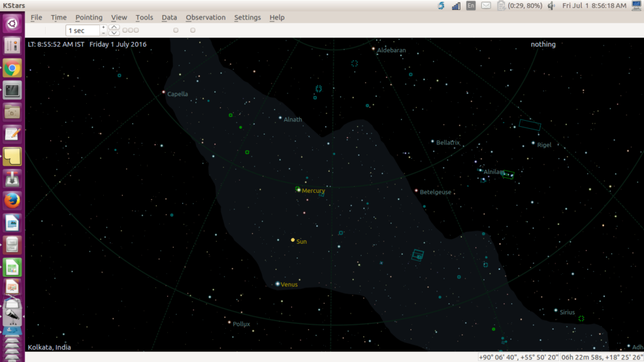Open the Help menu
644x362 pixels.
point(277,17)
